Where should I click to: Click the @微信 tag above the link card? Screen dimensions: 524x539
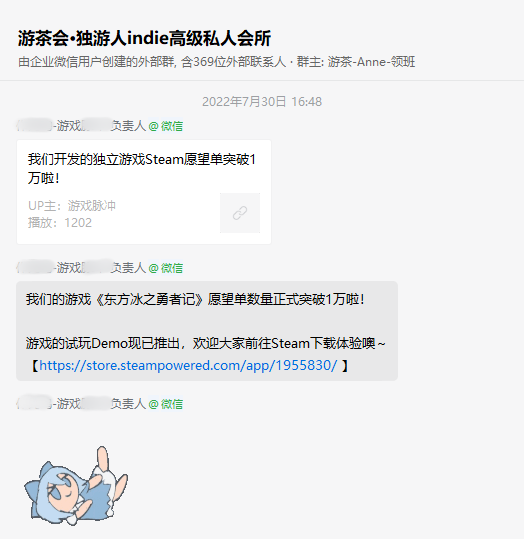(x=166, y=126)
